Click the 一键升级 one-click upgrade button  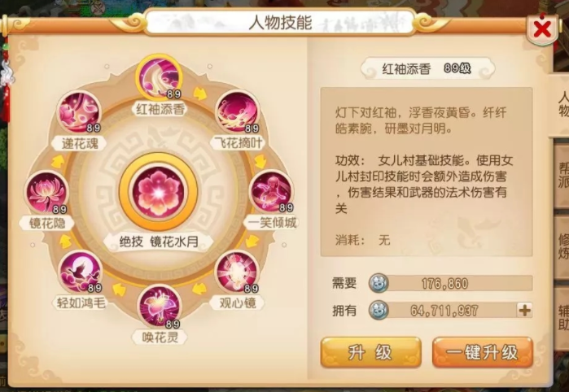(483, 352)
